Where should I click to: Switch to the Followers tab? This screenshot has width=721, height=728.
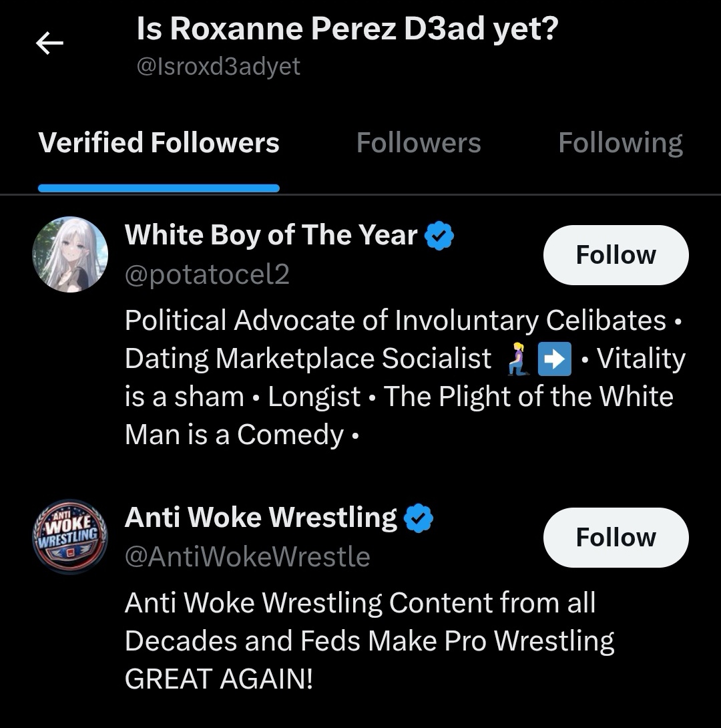point(418,143)
